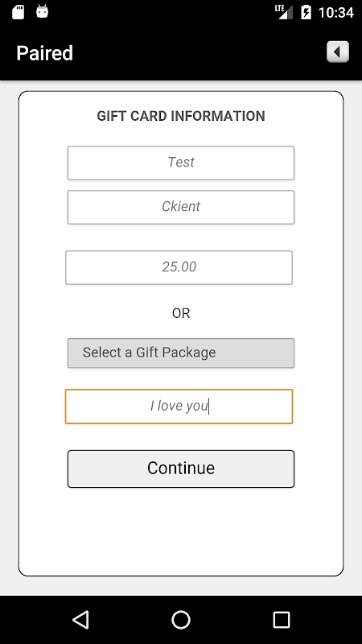The image size is (362, 644).
Task: Tap the black header bar beside Paired
Action: [x=197, y=52]
